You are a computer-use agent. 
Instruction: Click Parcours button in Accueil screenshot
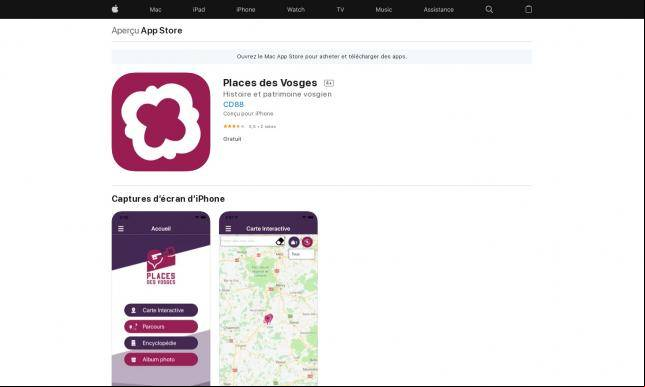161,327
